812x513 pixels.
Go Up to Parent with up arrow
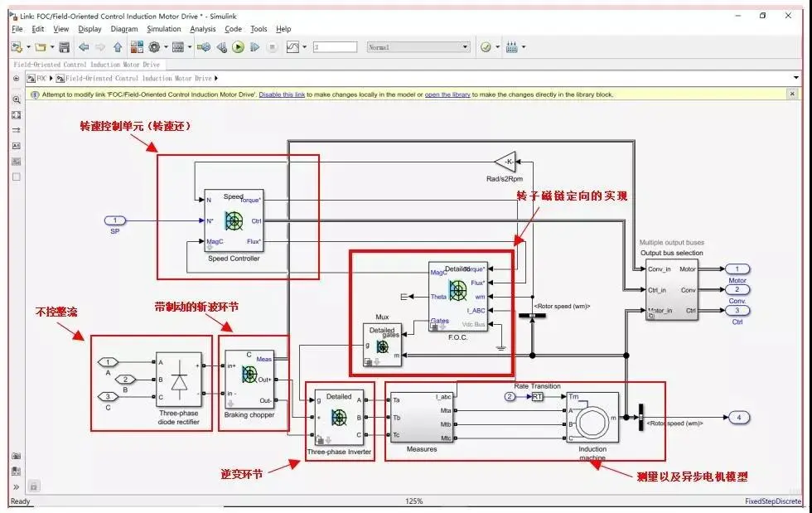click(118, 47)
